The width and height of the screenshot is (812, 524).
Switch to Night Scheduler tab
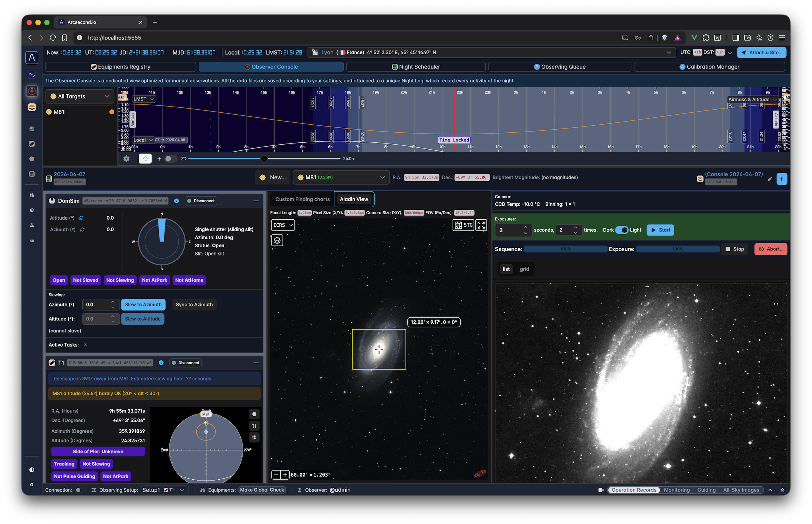[x=416, y=67]
